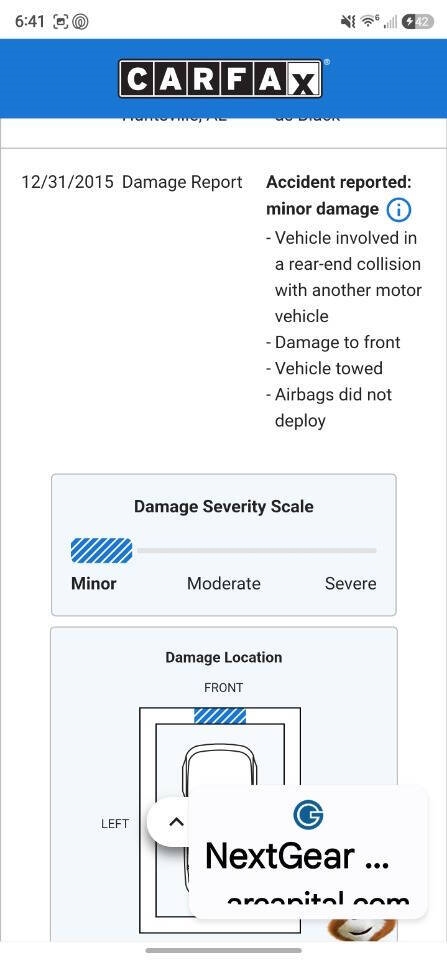The width and height of the screenshot is (447, 960).
Task: Tap the 12/31/2015 date entry
Action: (67, 182)
